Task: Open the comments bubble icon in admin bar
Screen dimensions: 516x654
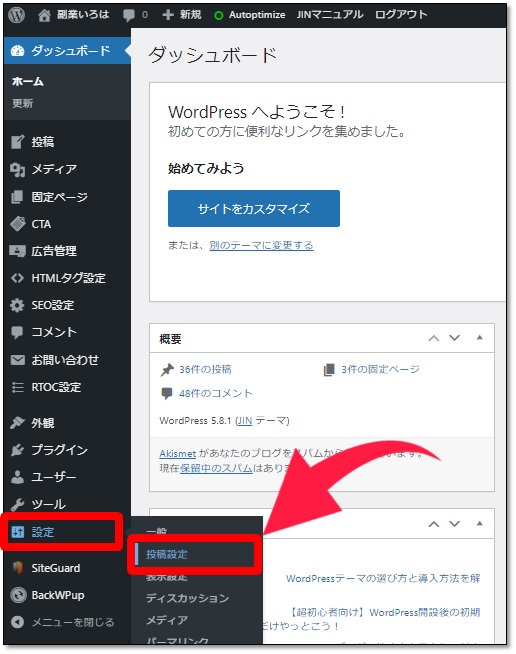Action: (129, 15)
